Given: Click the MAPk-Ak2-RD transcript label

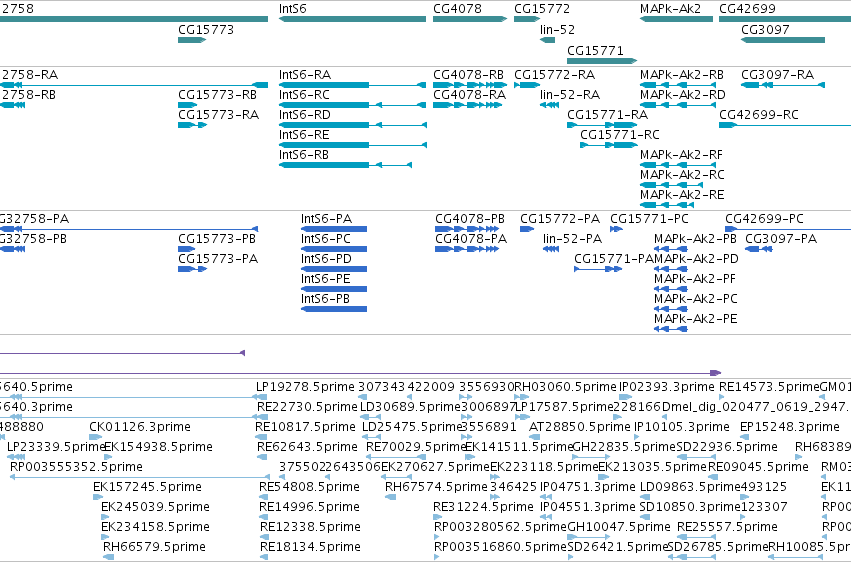Looking at the screenshot, I should point(683,95).
